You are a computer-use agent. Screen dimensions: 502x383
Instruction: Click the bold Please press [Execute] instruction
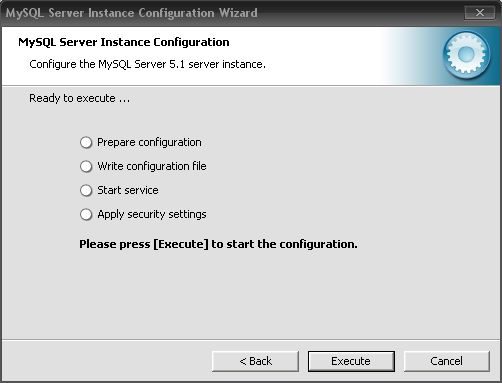(x=218, y=244)
